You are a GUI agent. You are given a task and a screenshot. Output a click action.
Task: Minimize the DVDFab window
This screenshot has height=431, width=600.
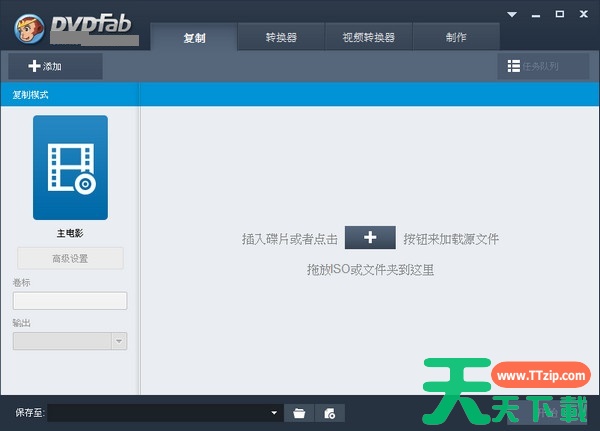coord(536,15)
